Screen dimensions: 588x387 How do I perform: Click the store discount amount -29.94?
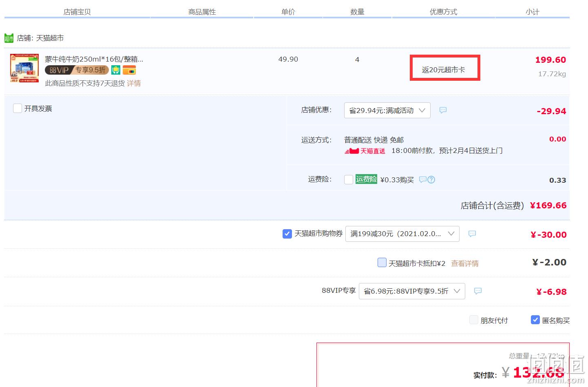551,111
